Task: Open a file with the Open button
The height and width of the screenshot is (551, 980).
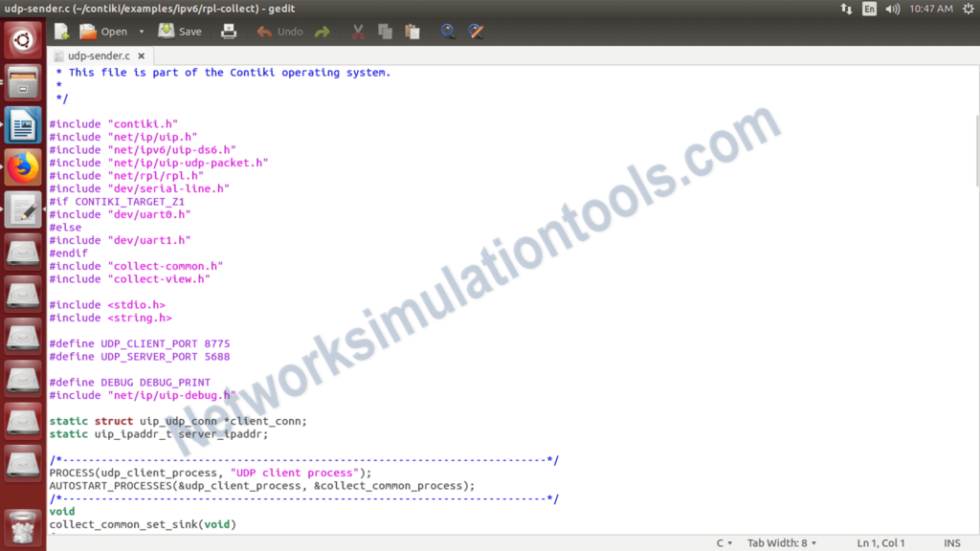Action: (x=105, y=31)
